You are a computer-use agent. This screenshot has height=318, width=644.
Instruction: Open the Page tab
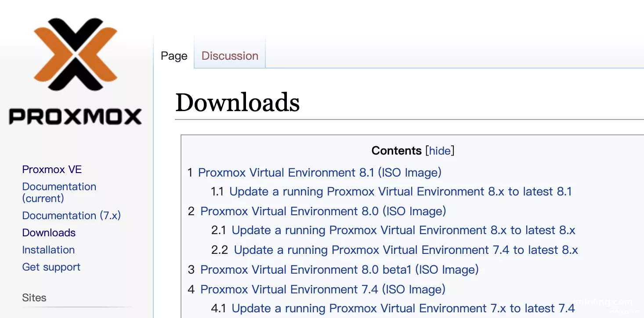[x=174, y=56]
